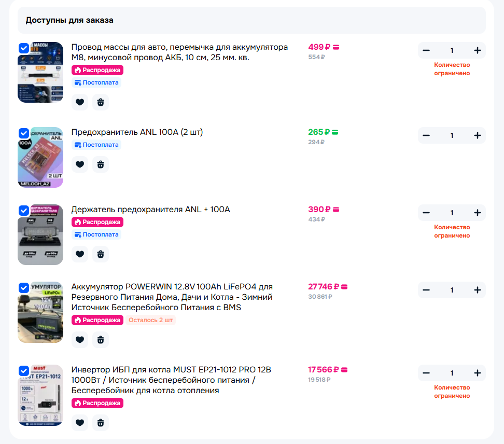The height and width of the screenshot is (444, 504).
Task: Decrease quantity of POWERWIN battery
Action: (x=426, y=290)
